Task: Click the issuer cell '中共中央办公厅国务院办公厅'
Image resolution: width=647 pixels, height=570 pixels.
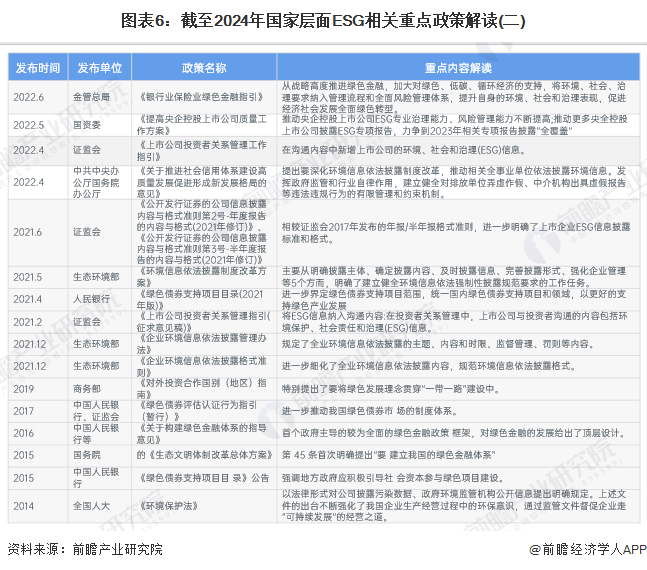Action: 96,182
